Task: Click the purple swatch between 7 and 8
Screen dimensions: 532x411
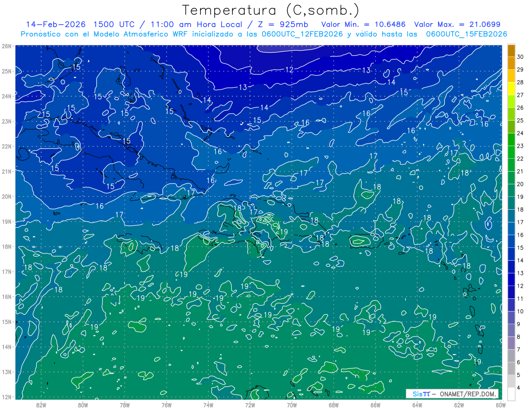Action: tap(511, 343)
